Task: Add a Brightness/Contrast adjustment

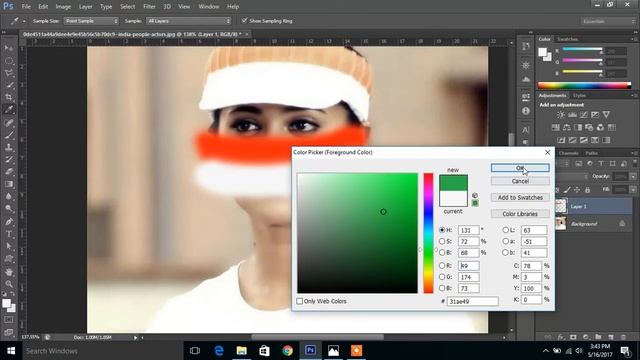Action: pyautogui.click(x=561, y=115)
